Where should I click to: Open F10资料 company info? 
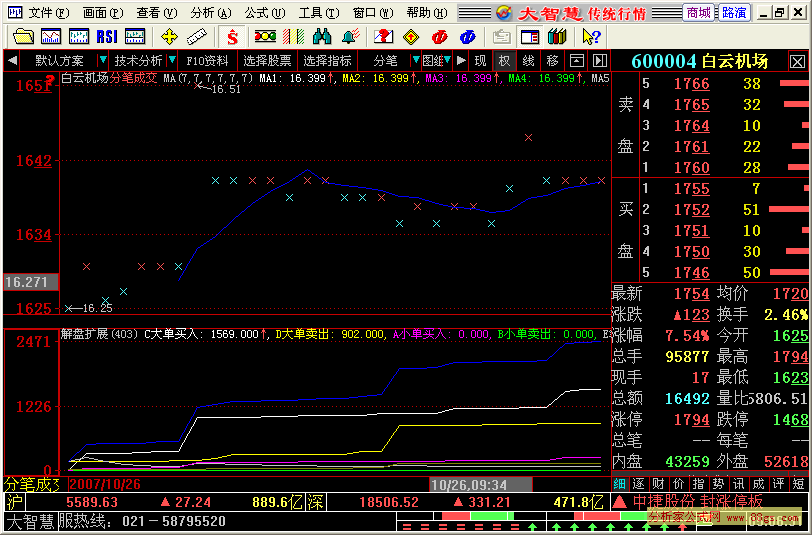(208, 61)
